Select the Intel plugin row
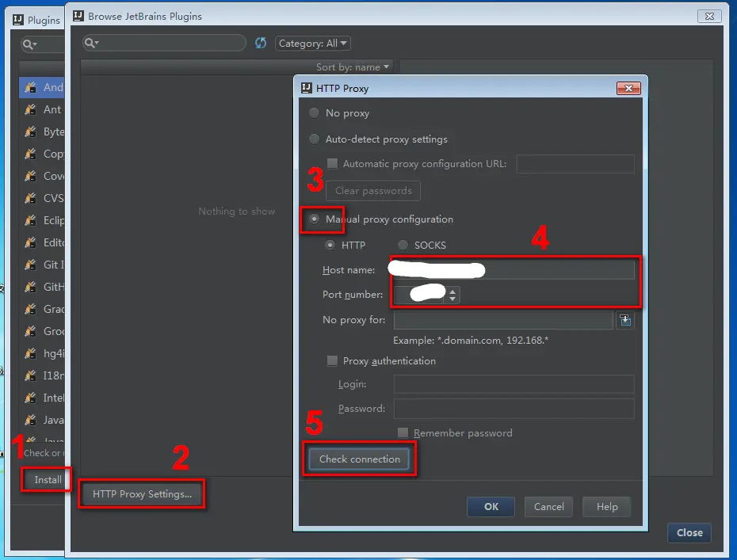The image size is (737, 560). [42, 398]
